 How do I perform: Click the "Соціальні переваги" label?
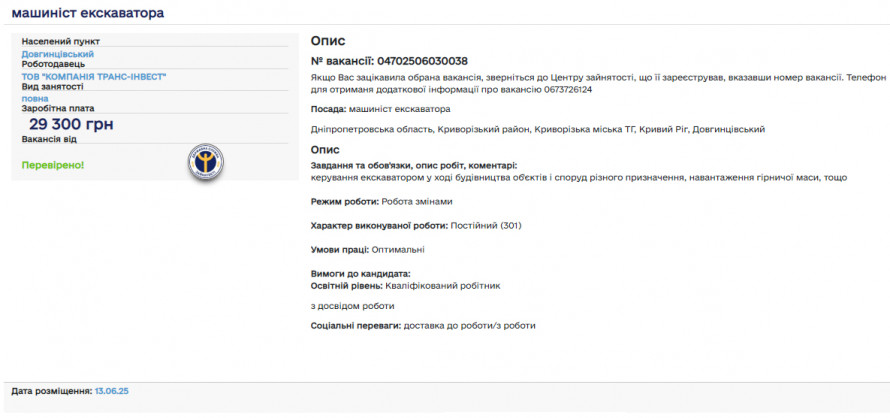click(356, 325)
